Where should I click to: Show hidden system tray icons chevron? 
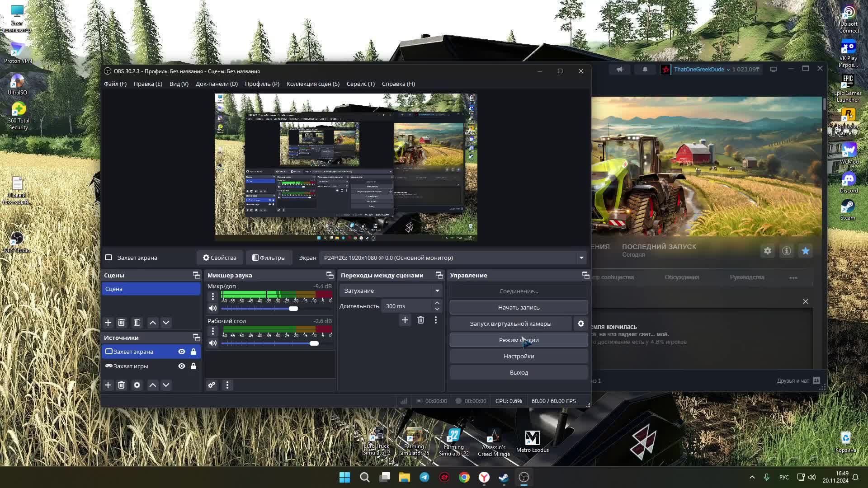coord(752,477)
